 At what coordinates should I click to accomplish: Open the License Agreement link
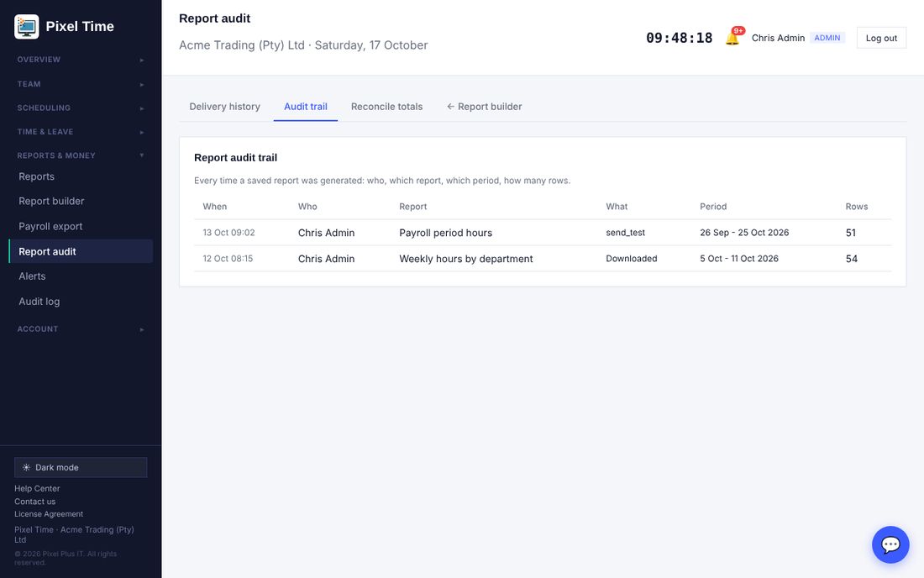(49, 514)
